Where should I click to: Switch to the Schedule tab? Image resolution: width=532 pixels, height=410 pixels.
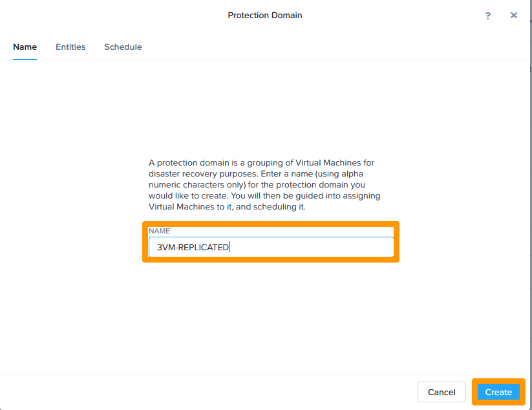123,47
